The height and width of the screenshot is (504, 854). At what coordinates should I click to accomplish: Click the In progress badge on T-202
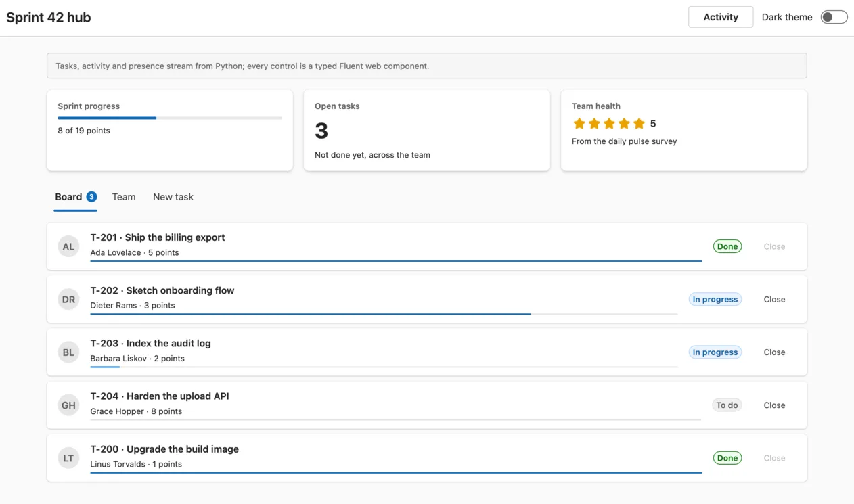tap(715, 299)
